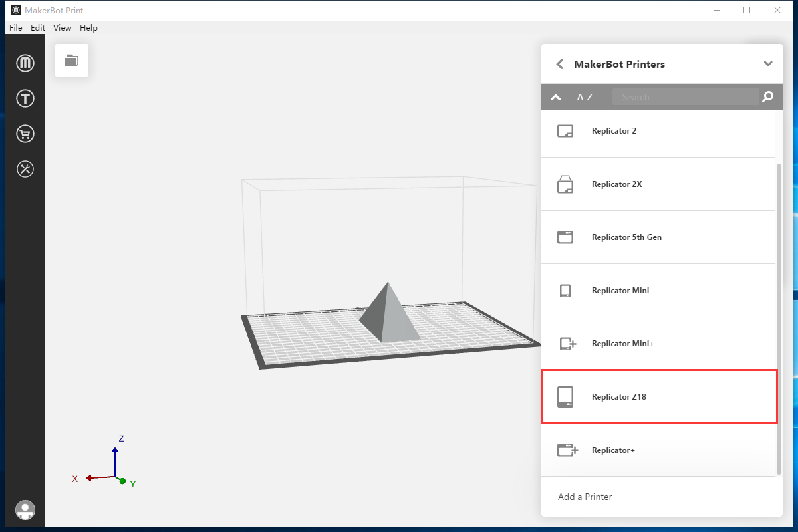
Task: Click the Replicator Z18 printer icon
Action: [565, 396]
